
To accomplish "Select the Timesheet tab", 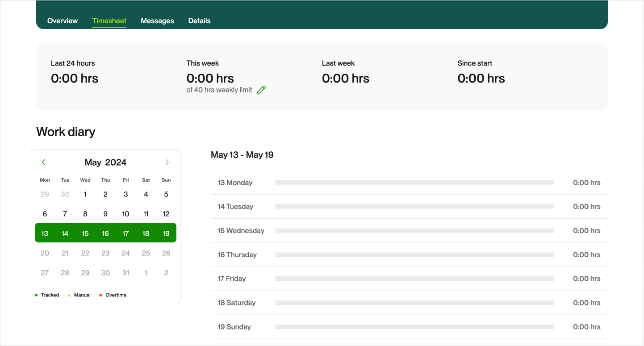I will (109, 21).
